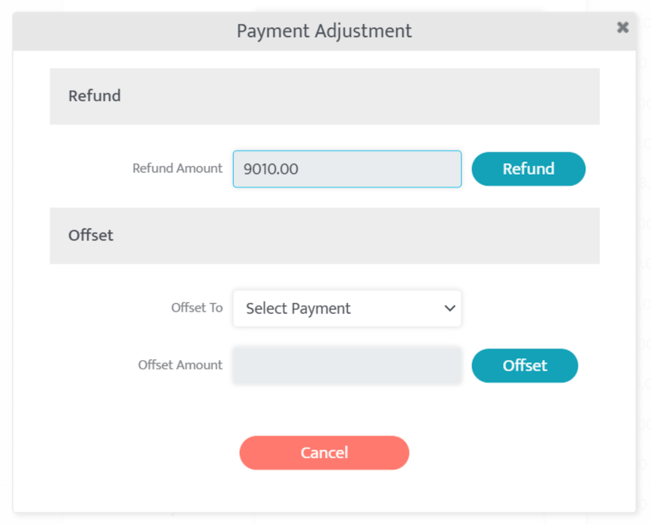Close the Payment Adjustment dialog with the X
The height and width of the screenshot is (530, 670).
pos(623,27)
